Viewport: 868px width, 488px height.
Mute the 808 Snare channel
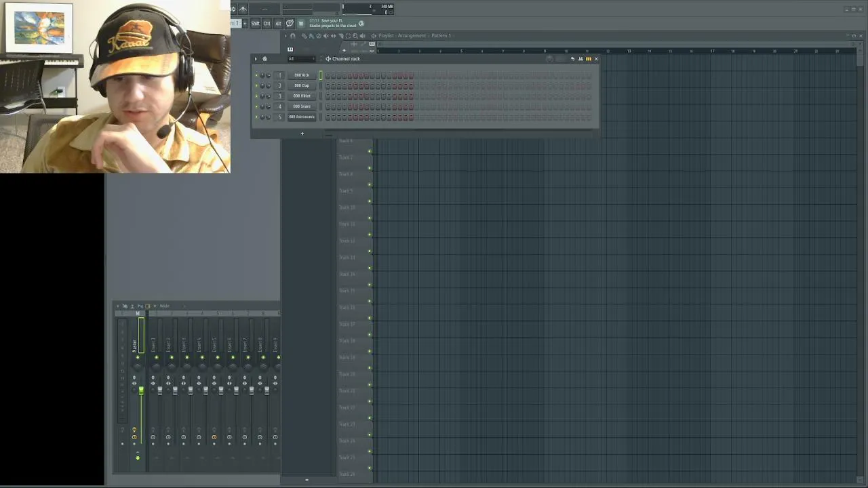(x=256, y=106)
